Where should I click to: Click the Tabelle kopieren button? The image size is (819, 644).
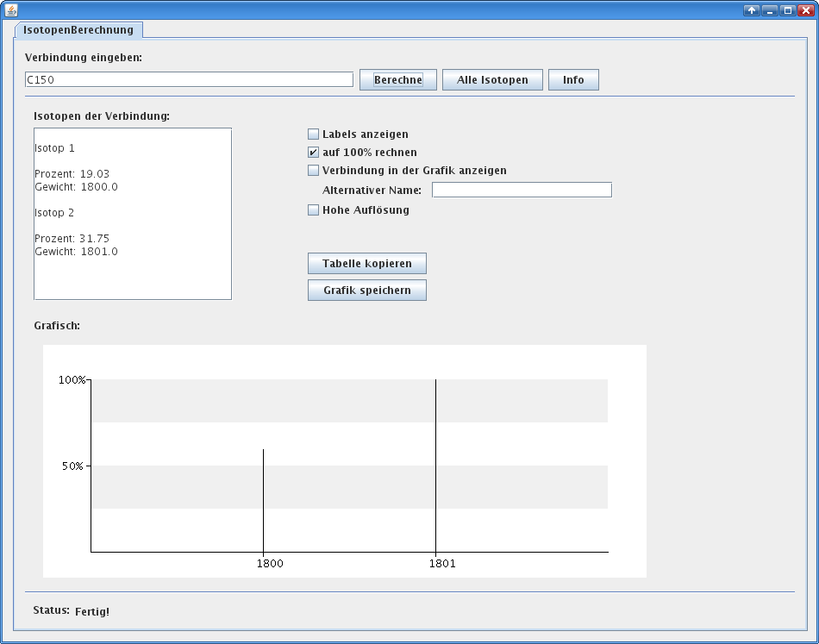click(366, 263)
